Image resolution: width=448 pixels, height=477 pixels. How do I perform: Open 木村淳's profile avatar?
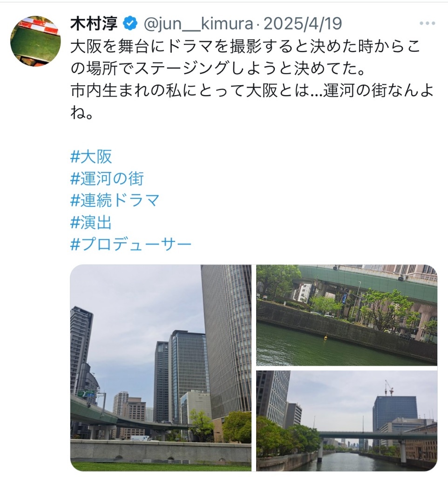35,41
